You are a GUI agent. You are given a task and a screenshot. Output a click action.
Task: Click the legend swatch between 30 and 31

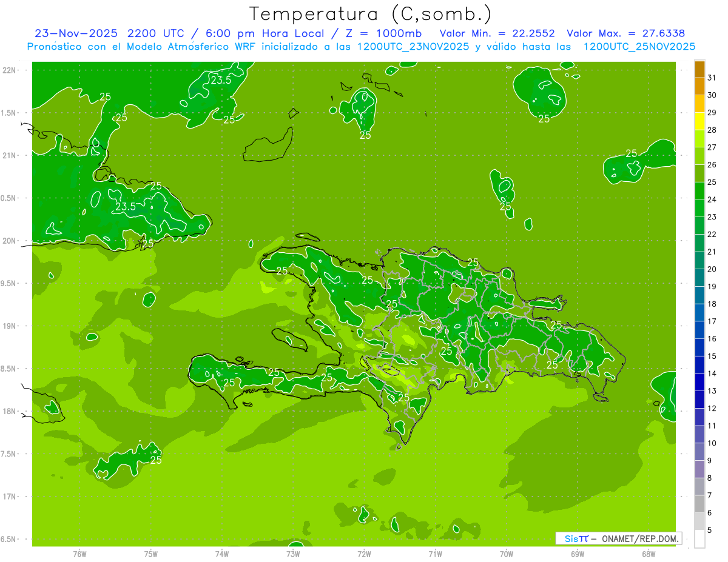point(699,87)
